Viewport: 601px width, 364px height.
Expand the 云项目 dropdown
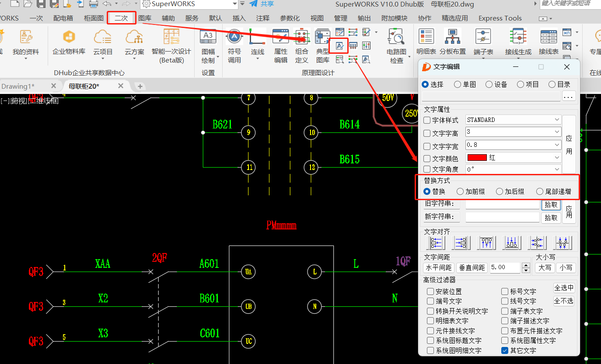pos(103,59)
